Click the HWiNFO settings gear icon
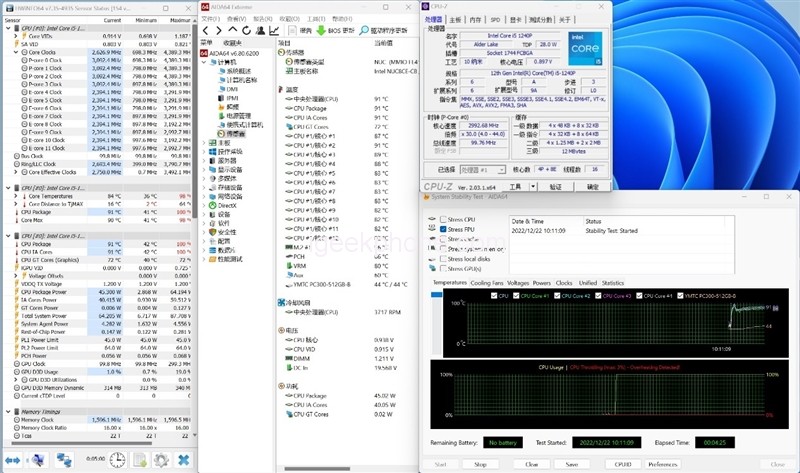The width and height of the screenshot is (800, 473). (x=160, y=459)
